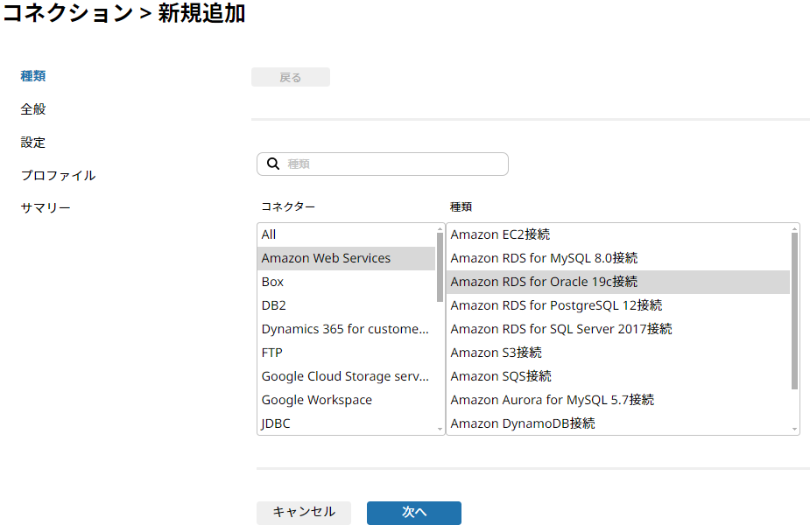Open the サマリー step in sidebar
The width and height of the screenshot is (810, 532).
click(x=46, y=208)
